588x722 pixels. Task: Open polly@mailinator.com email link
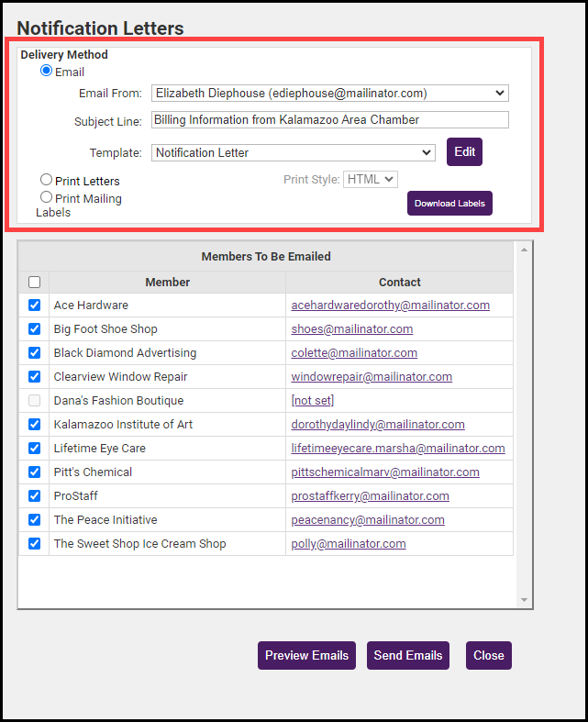348,544
